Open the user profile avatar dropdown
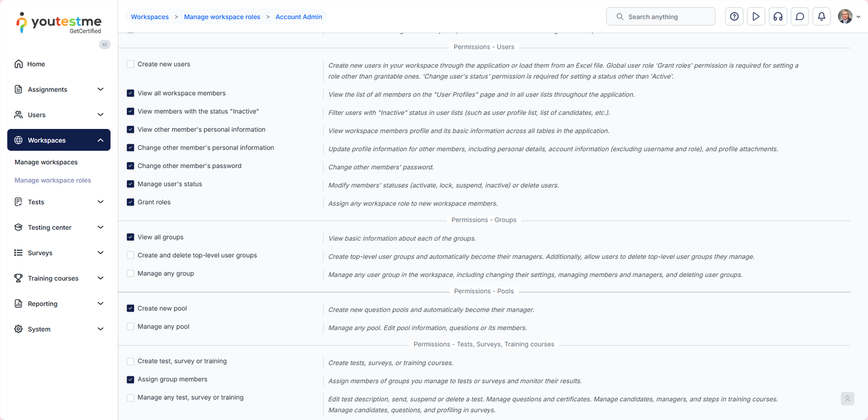 [x=849, y=17]
